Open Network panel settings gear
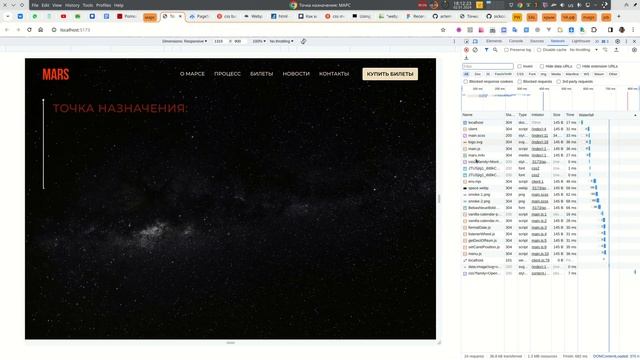The image size is (640, 360). point(634,50)
